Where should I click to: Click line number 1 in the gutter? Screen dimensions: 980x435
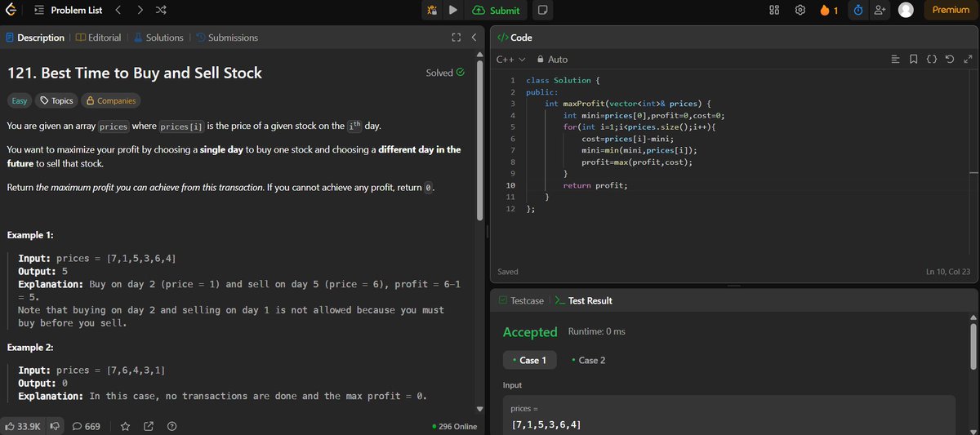tap(511, 81)
